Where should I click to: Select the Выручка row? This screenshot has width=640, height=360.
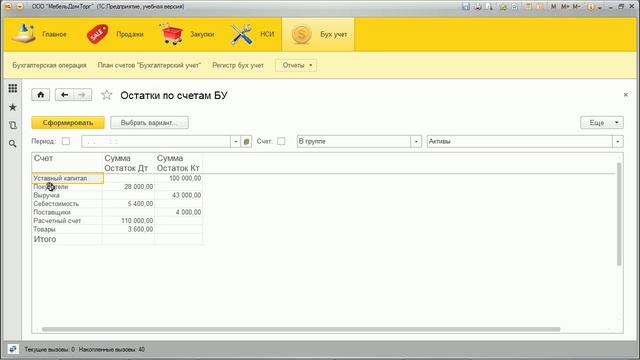click(x=67, y=196)
